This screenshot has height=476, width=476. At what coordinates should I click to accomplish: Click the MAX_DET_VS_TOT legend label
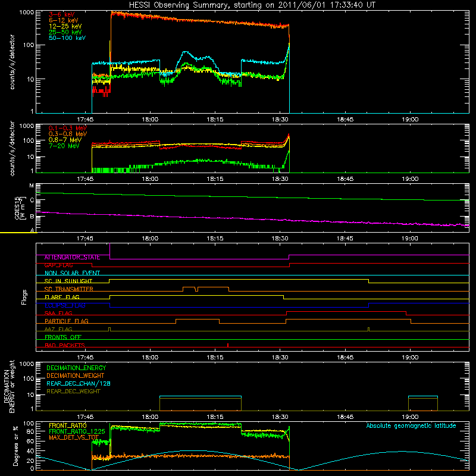pos(74,437)
